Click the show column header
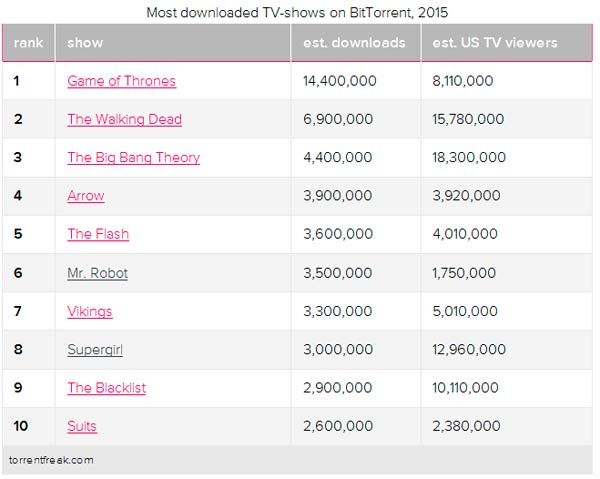This screenshot has height=479, width=600. [85, 43]
